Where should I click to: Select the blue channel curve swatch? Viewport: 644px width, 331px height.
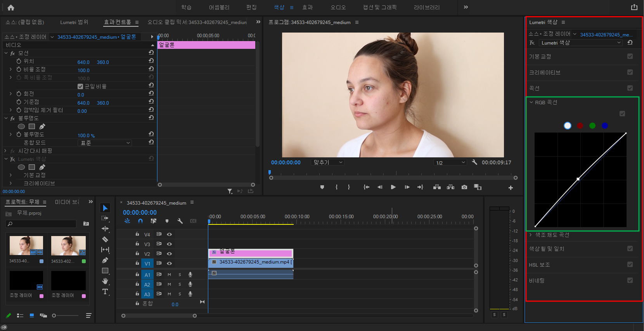click(605, 126)
